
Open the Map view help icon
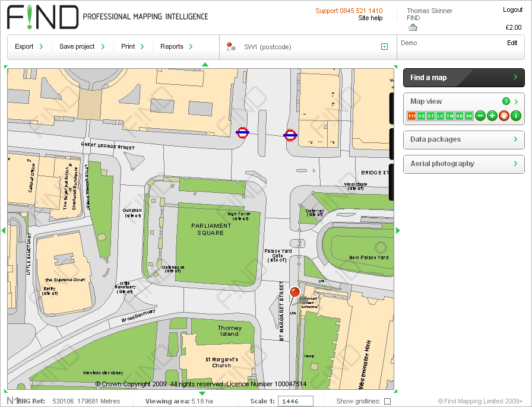pyautogui.click(x=506, y=101)
